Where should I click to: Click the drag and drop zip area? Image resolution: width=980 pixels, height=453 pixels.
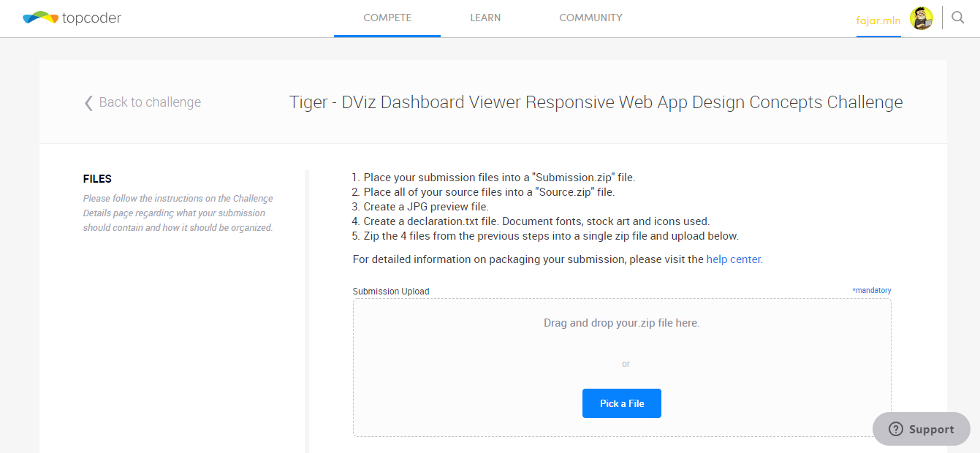(622, 368)
